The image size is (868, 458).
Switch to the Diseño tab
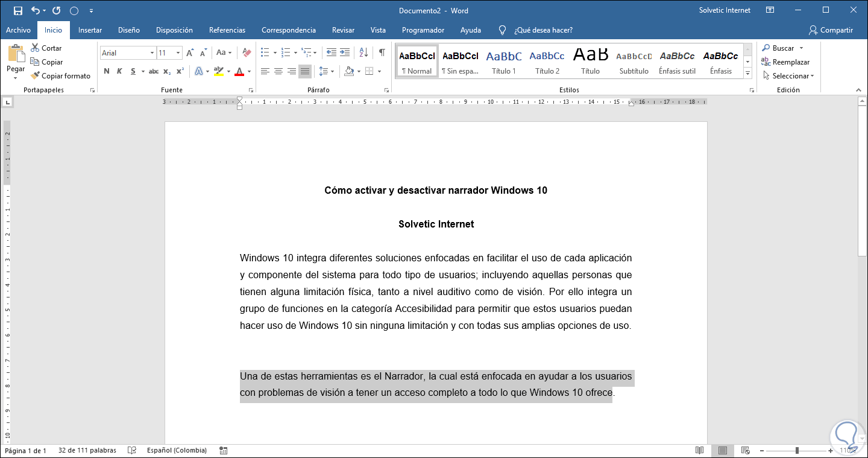pyautogui.click(x=129, y=30)
